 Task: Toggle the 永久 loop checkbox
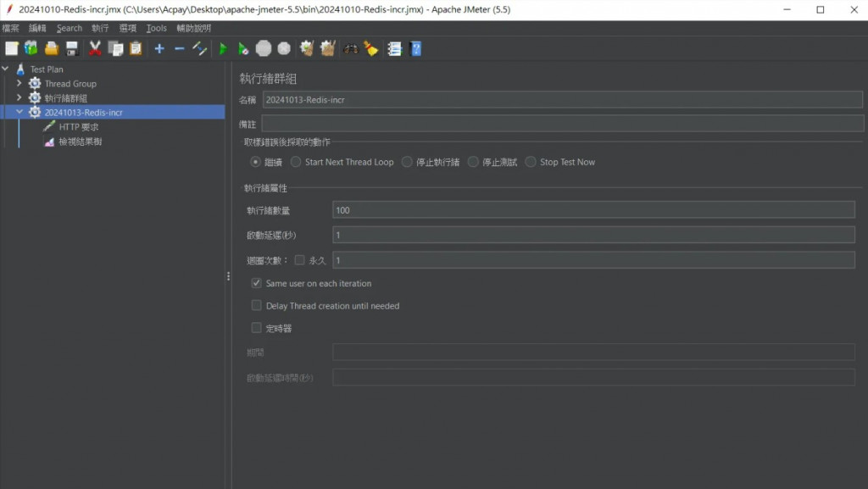(x=299, y=260)
